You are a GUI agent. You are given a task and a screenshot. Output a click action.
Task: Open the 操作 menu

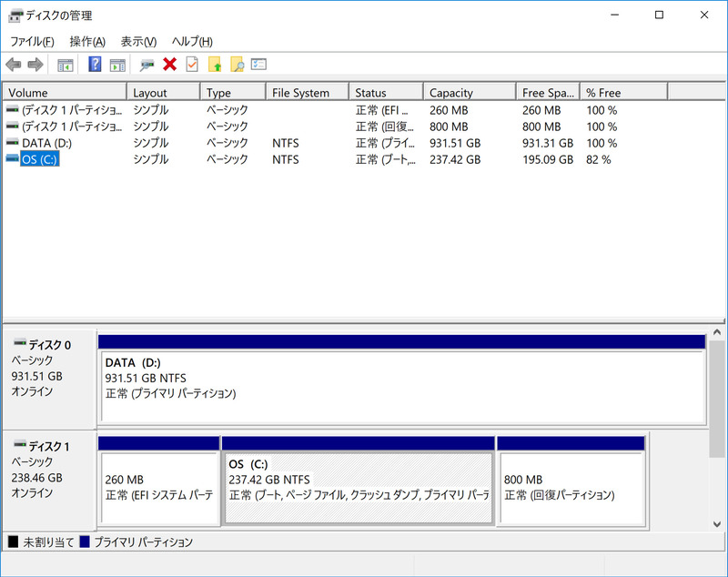click(x=86, y=42)
